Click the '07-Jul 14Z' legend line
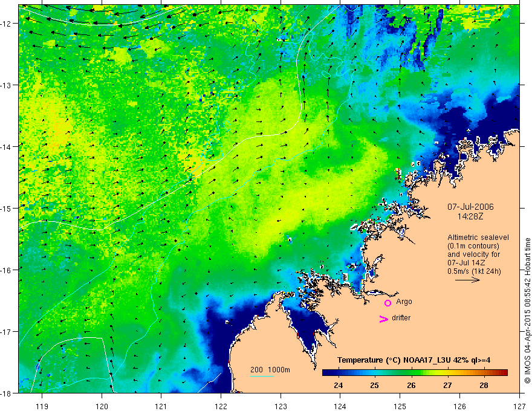 click(x=466, y=263)
